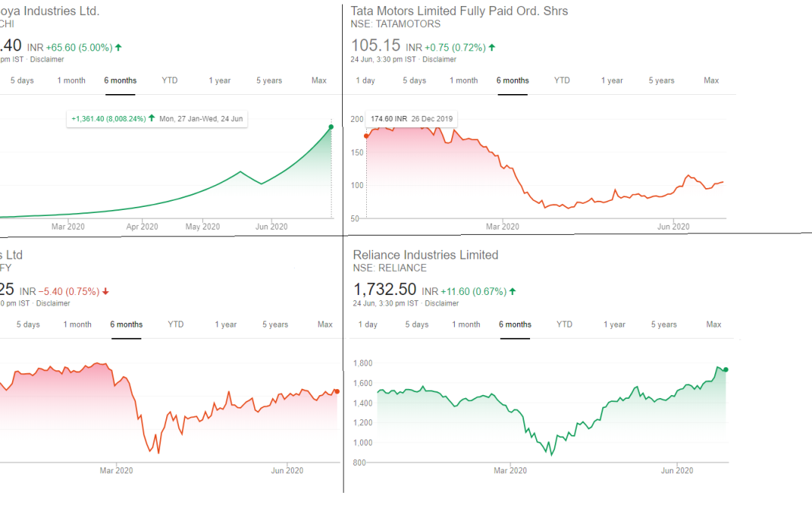Select 5 days tab in −5.40 (0.75%) stock panel
Viewport: 812px width, 508px height.
28,324
